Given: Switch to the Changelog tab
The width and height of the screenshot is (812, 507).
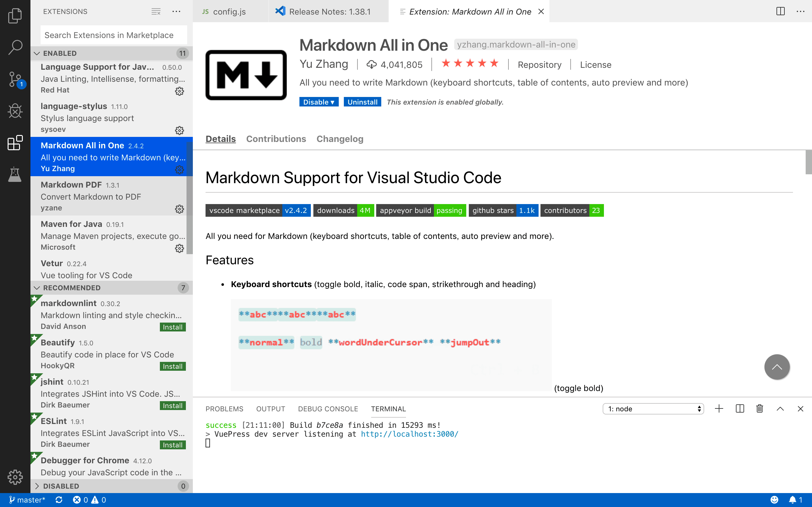Looking at the screenshot, I should tap(340, 139).
